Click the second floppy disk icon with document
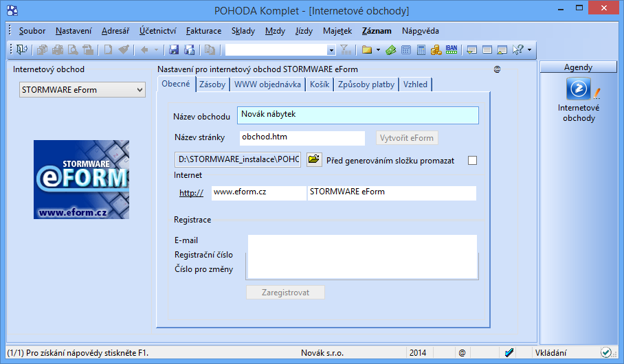Screen dimensions: 624x364 (190, 49)
